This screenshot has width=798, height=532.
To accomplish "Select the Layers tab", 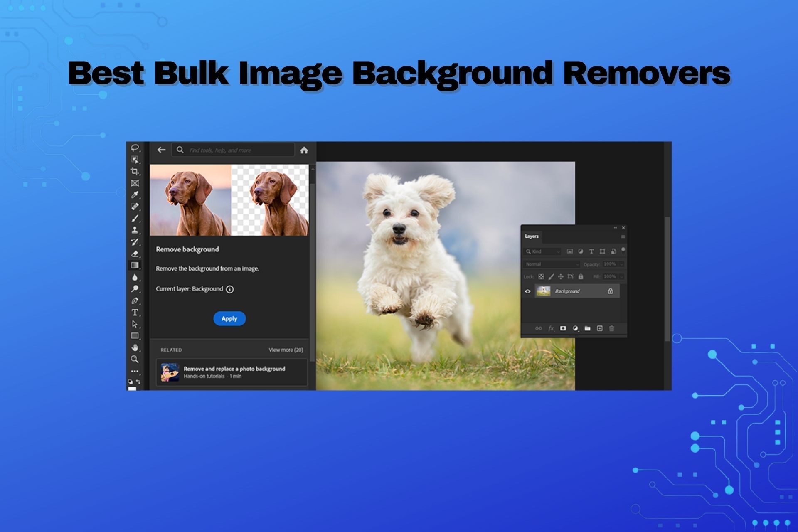I will (x=532, y=236).
